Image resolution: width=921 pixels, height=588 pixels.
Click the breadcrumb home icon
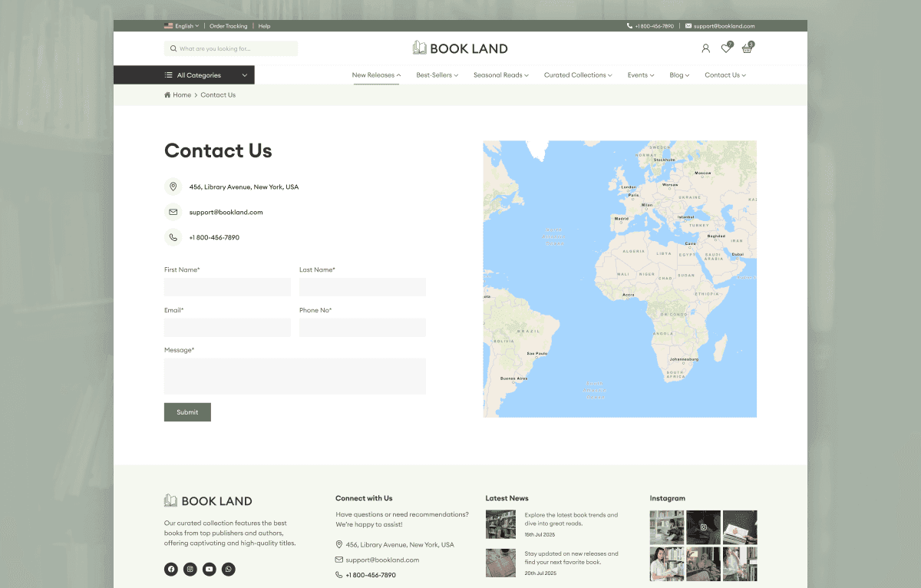(167, 95)
